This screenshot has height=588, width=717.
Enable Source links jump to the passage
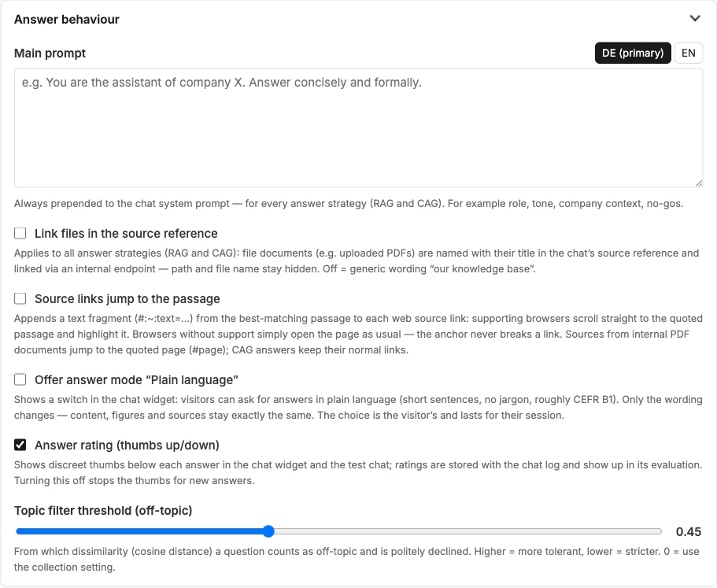pos(20,298)
